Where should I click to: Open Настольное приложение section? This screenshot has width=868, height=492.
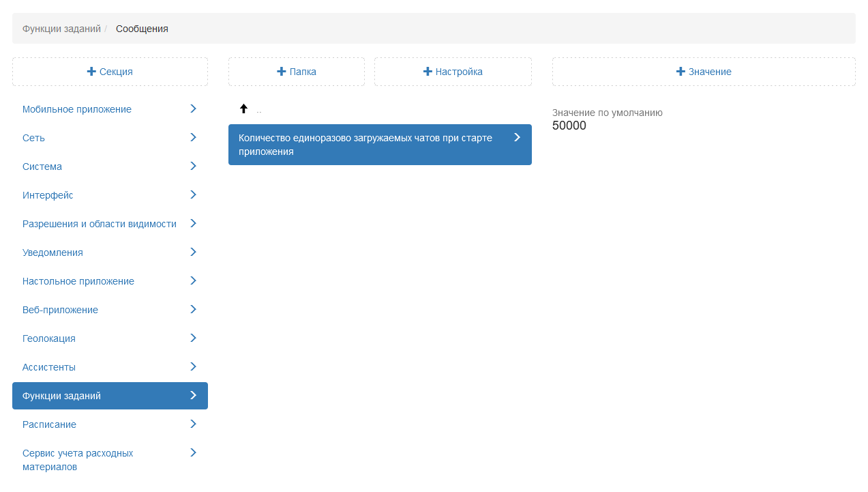pyautogui.click(x=78, y=281)
